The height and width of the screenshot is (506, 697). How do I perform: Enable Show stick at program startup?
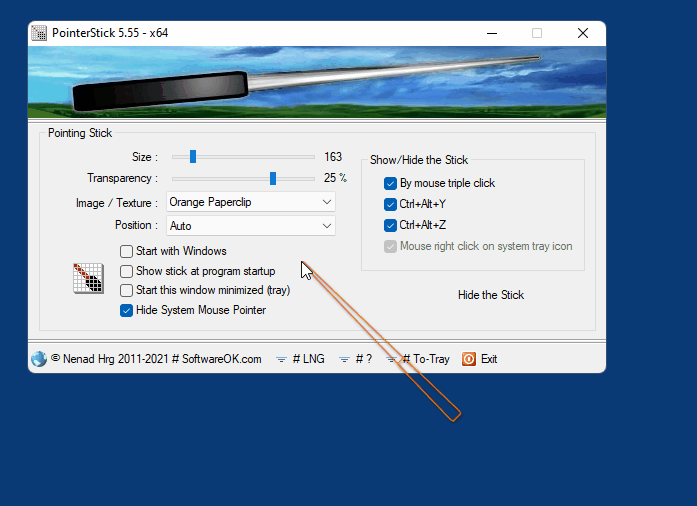[x=127, y=271]
